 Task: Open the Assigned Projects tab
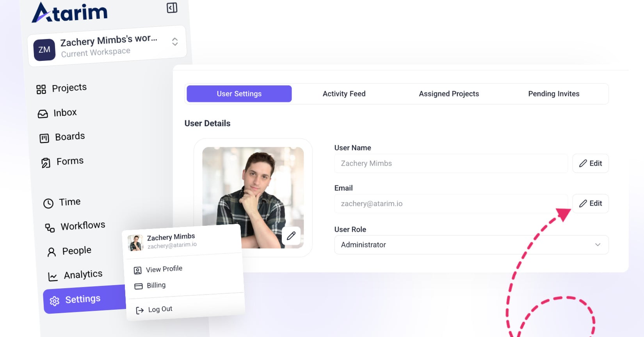pos(449,94)
